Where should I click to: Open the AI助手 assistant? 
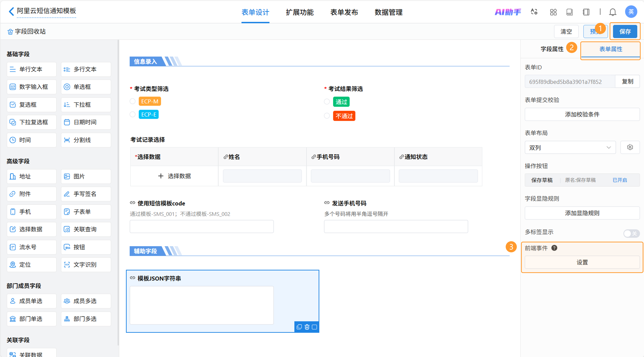(x=508, y=12)
